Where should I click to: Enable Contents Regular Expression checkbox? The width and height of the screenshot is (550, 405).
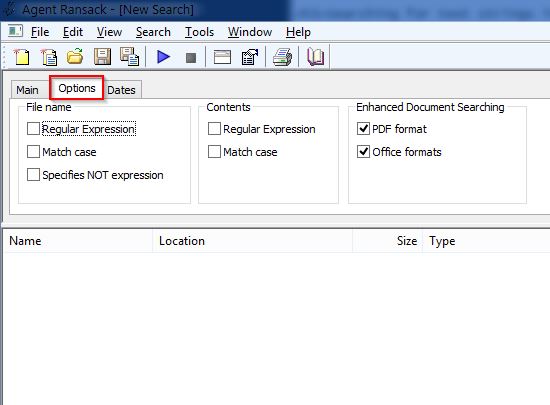[214, 129]
